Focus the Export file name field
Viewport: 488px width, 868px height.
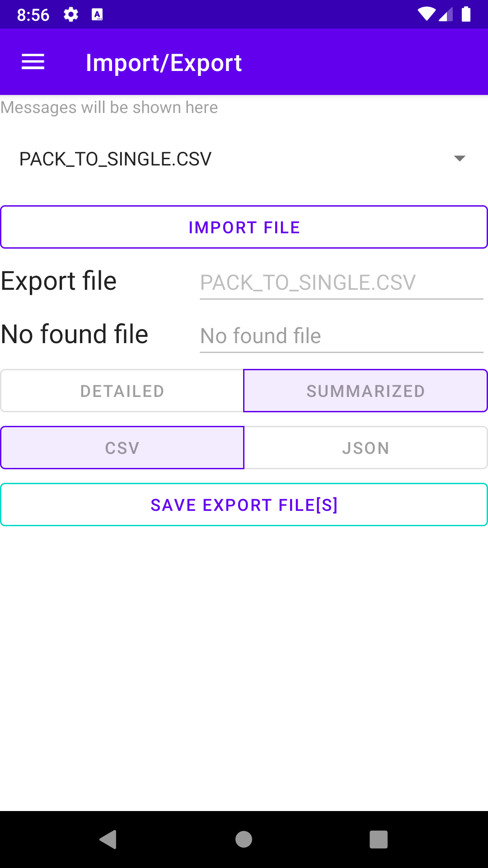tap(341, 283)
